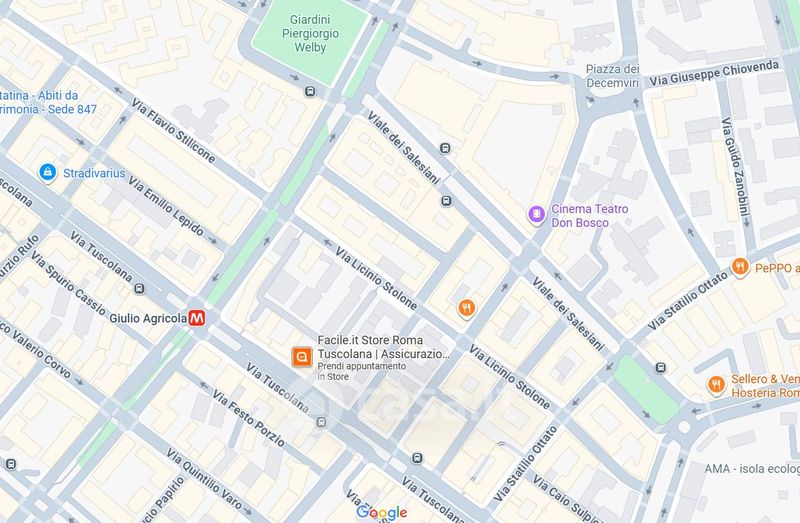Click the AMA - isola ecologica label
The image size is (800, 523).
(752, 469)
